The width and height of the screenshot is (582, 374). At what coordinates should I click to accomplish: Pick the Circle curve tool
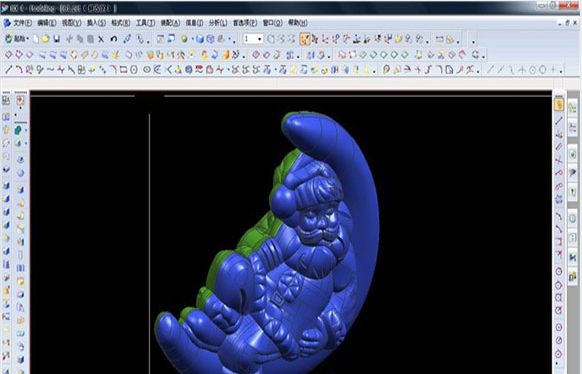[x=134, y=69]
